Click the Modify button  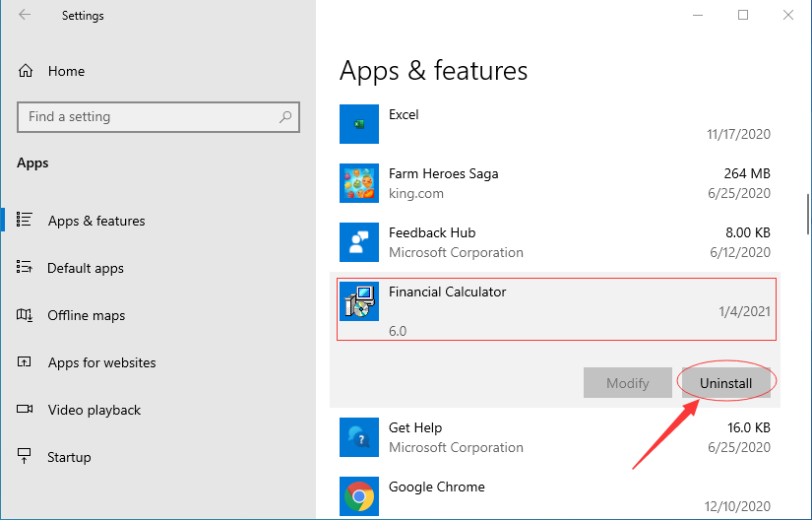pos(628,383)
